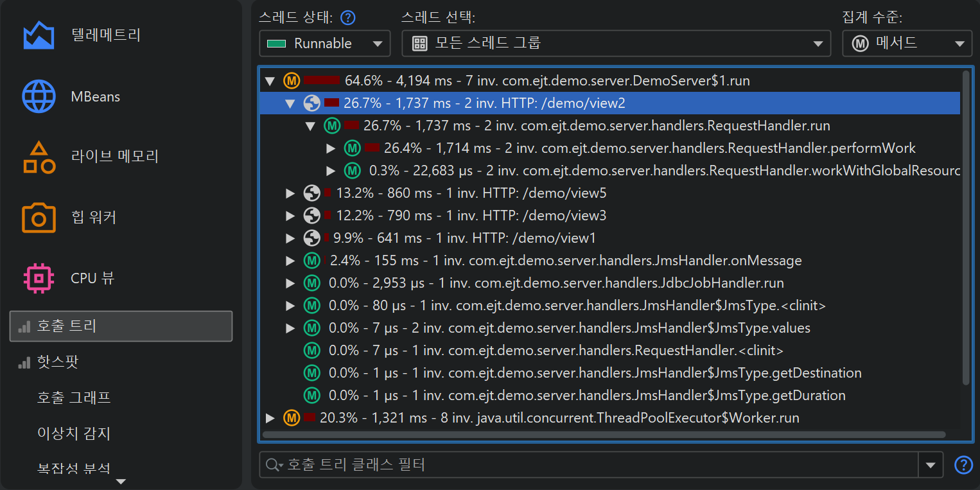Click the Heap Walker camera icon
This screenshot has width=980, height=490.
click(39, 218)
